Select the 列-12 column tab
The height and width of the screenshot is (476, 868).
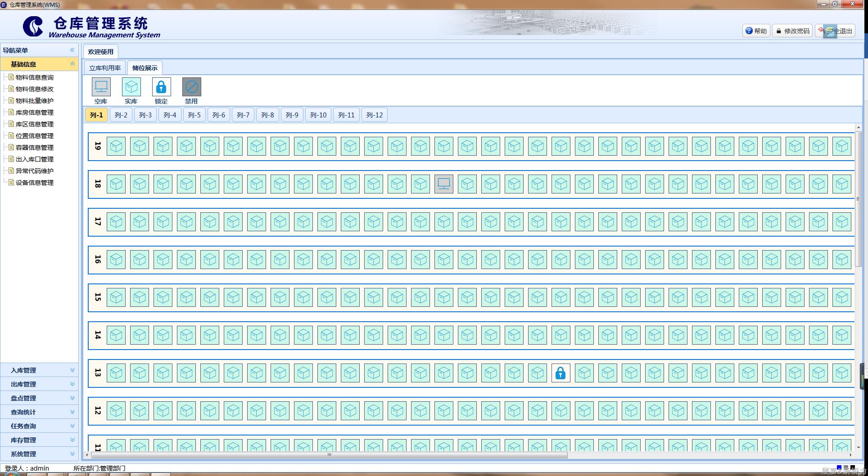click(x=374, y=115)
